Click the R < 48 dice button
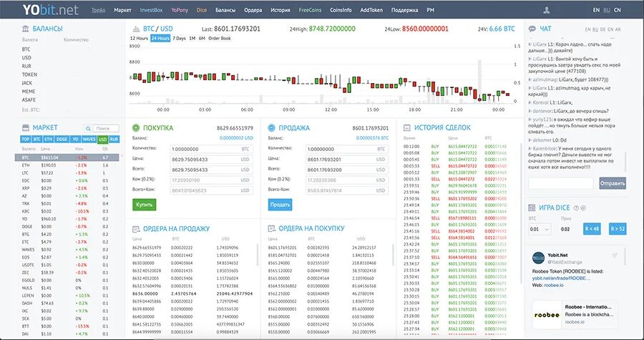Image resolution: width=644 pixels, height=340 pixels. point(592,229)
